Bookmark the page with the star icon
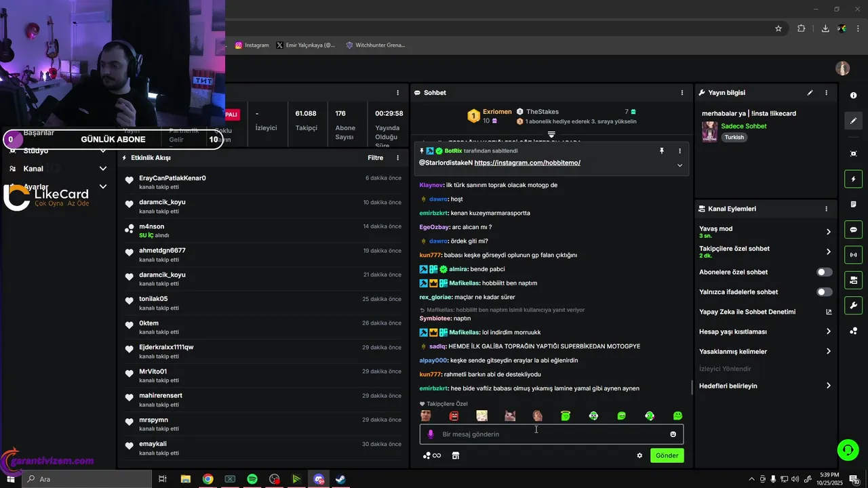This screenshot has width=868, height=488. [778, 28]
